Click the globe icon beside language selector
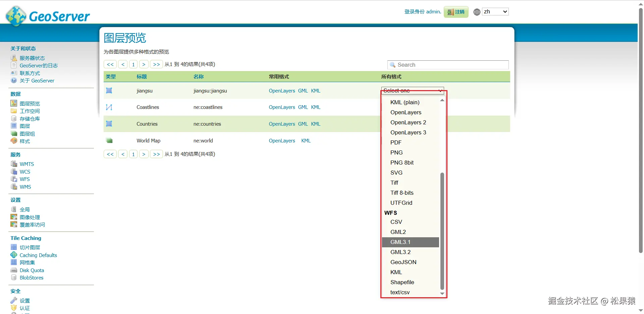The image size is (644, 314). [477, 12]
